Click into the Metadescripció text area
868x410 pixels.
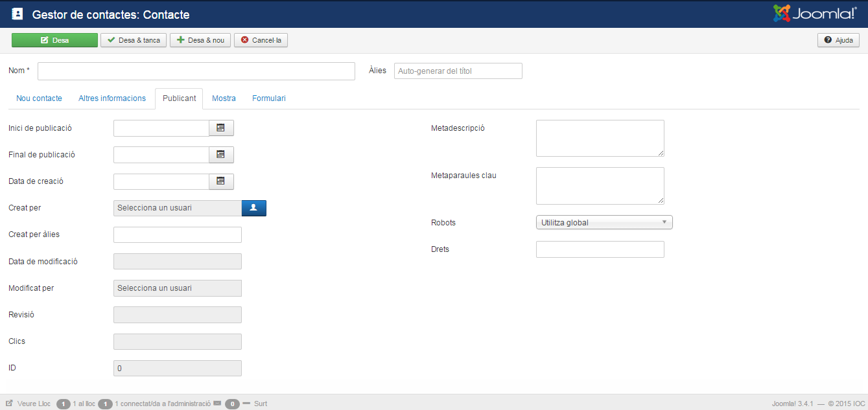point(600,138)
